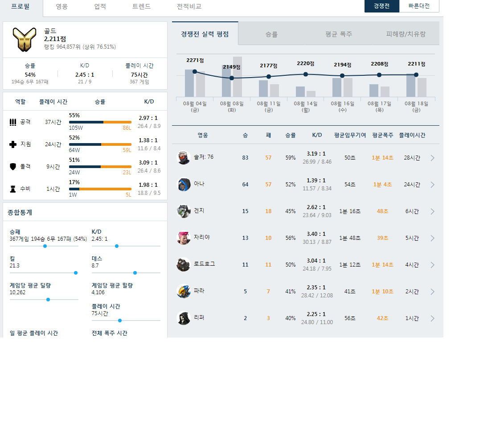Screen dimensions: 504x440
Task: Switch to 빠른대전 quick play mode
Action: coord(419,6)
